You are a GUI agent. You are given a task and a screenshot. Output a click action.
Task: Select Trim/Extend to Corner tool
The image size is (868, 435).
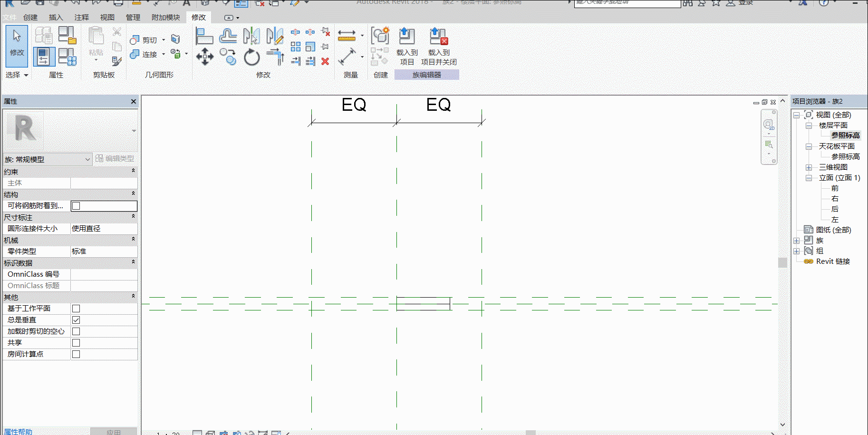(275, 57)
